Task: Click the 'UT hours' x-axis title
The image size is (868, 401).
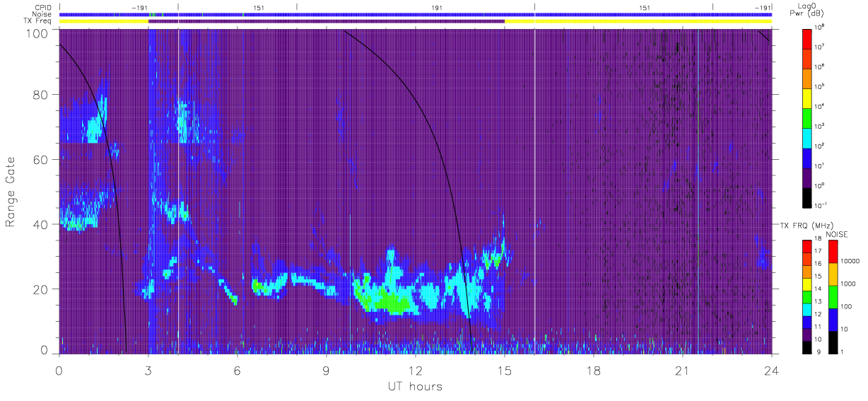Action: (x=414, y=386)
